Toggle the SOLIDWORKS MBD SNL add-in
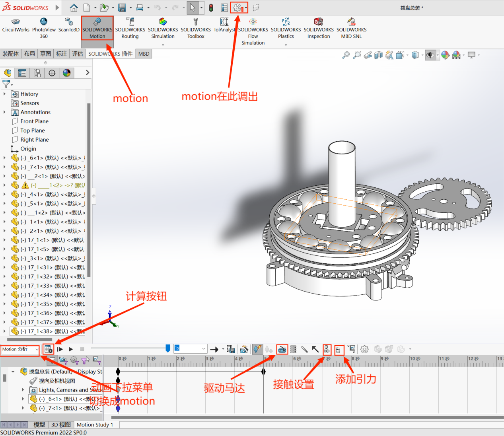 coord(352,28)
